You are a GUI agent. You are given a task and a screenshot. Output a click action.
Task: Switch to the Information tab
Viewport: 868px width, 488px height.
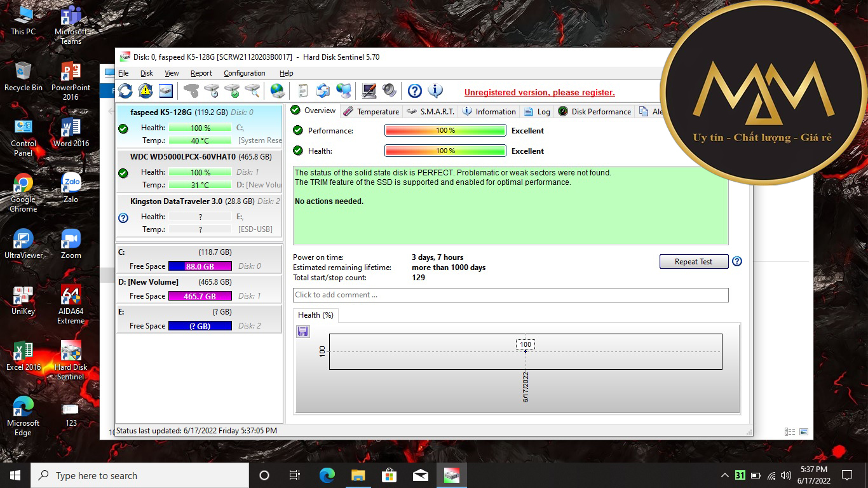(489, 111)
